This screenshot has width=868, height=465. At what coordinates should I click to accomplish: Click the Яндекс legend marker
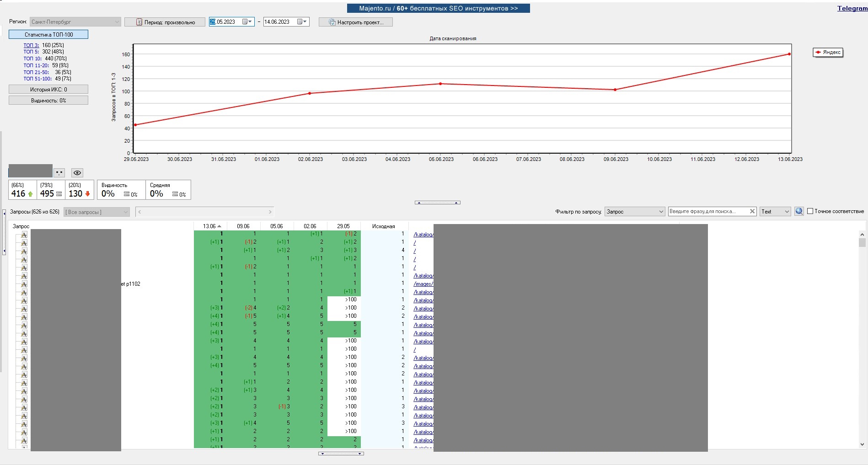[x=819, y=53]
